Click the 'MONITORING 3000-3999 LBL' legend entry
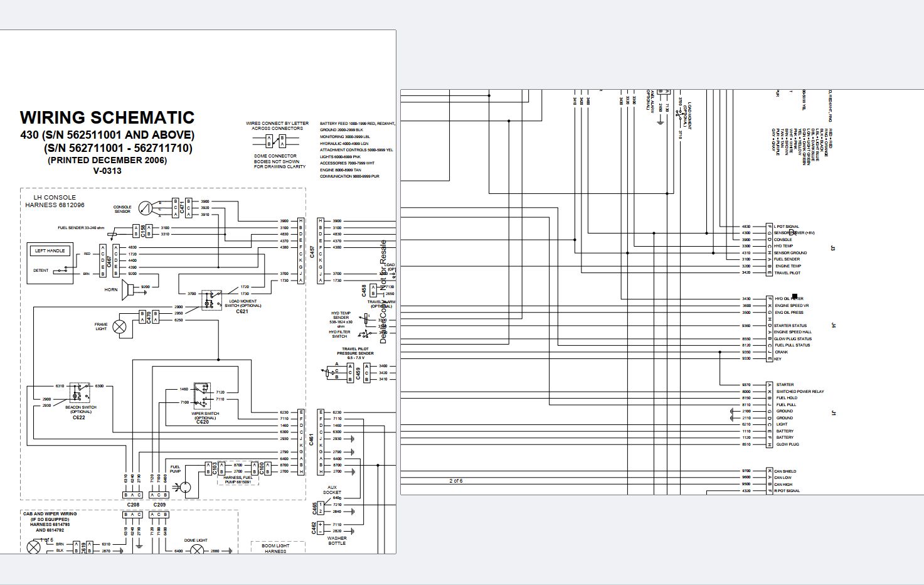The image size is (924, 585). [x=344, y=137]
